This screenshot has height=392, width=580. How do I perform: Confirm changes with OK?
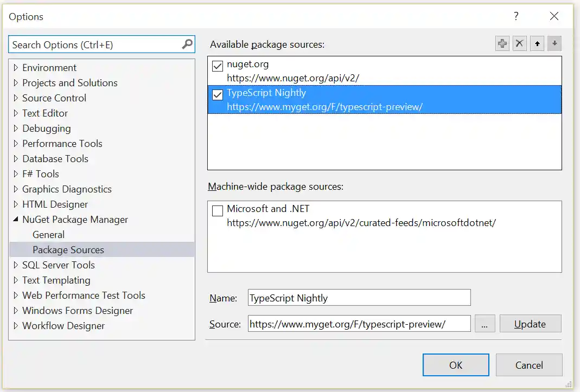pos(456,364)
